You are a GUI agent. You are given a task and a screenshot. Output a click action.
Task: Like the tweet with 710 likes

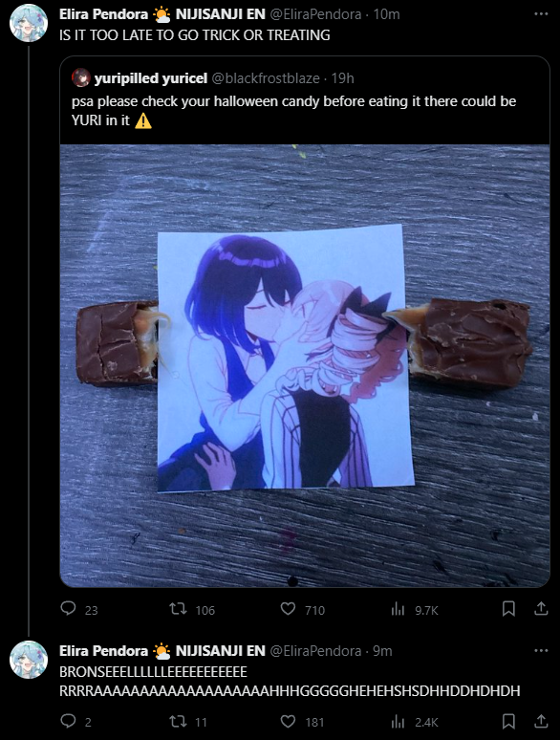(x=288, y=609)
